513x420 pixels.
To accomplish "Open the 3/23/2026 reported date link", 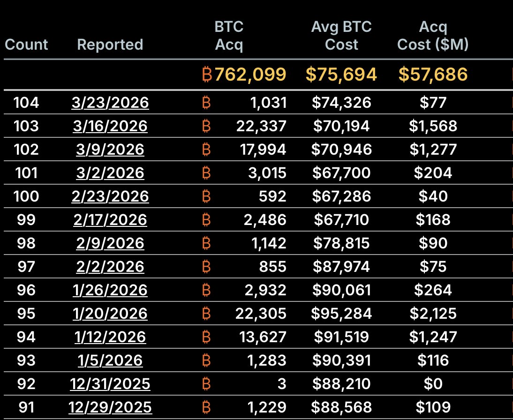I will [110, 103].
